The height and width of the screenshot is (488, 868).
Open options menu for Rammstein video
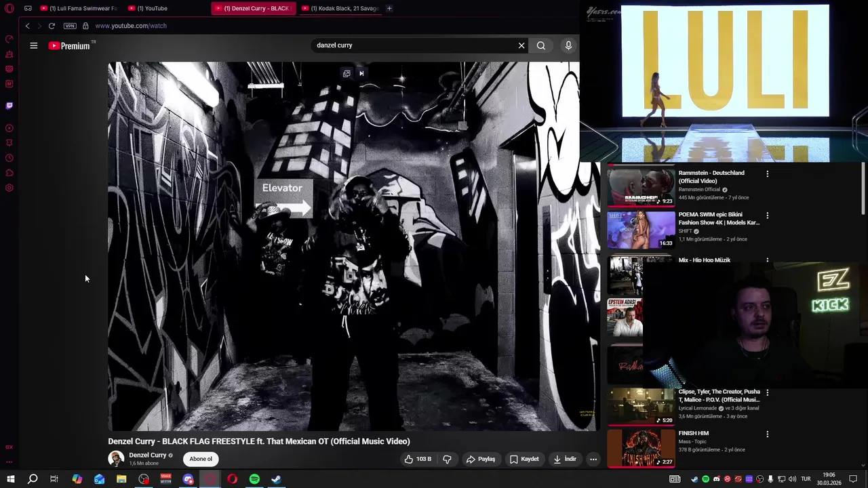pyautogui.click(x=768, y=174)
